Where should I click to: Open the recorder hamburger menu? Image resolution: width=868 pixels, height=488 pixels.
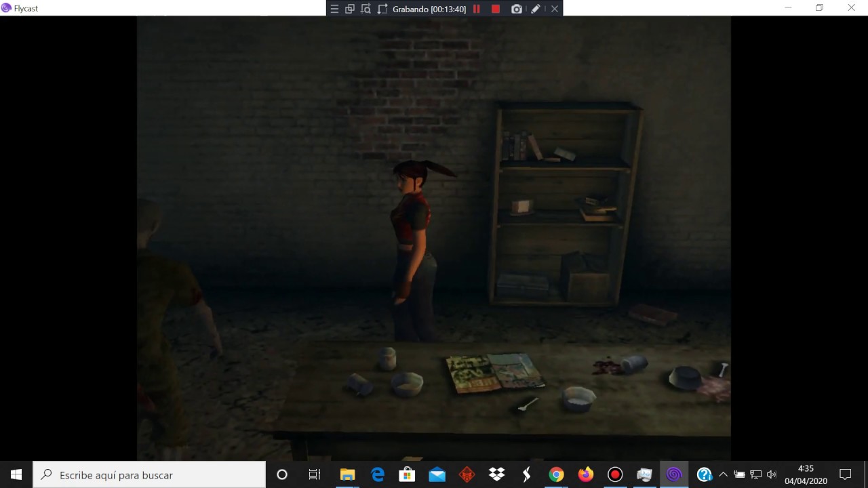334,9
